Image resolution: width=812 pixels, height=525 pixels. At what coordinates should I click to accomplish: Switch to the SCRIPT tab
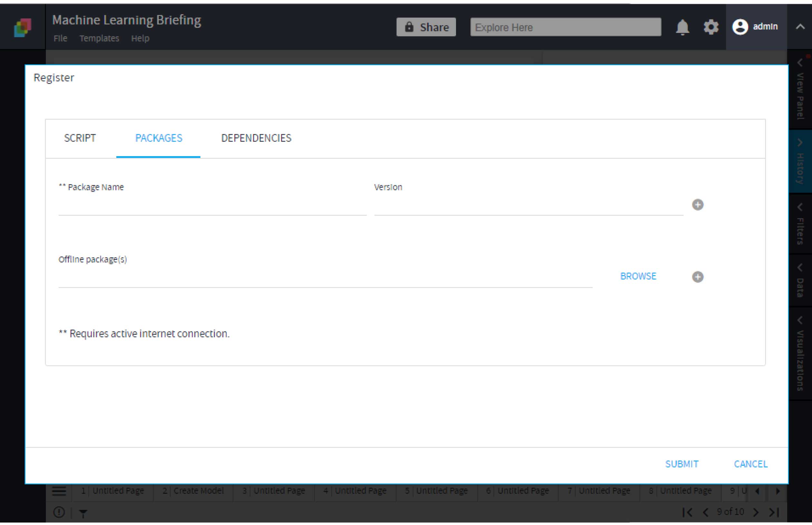pos(80,138)
